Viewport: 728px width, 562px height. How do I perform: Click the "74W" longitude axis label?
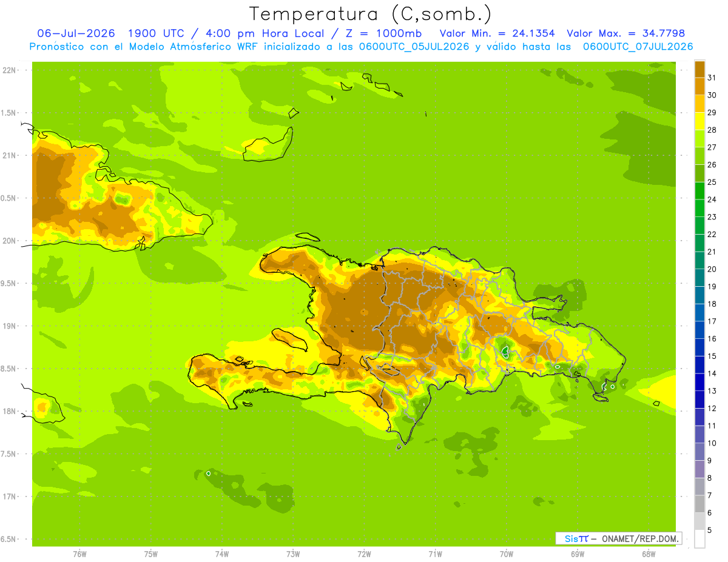tap(222, 554)
